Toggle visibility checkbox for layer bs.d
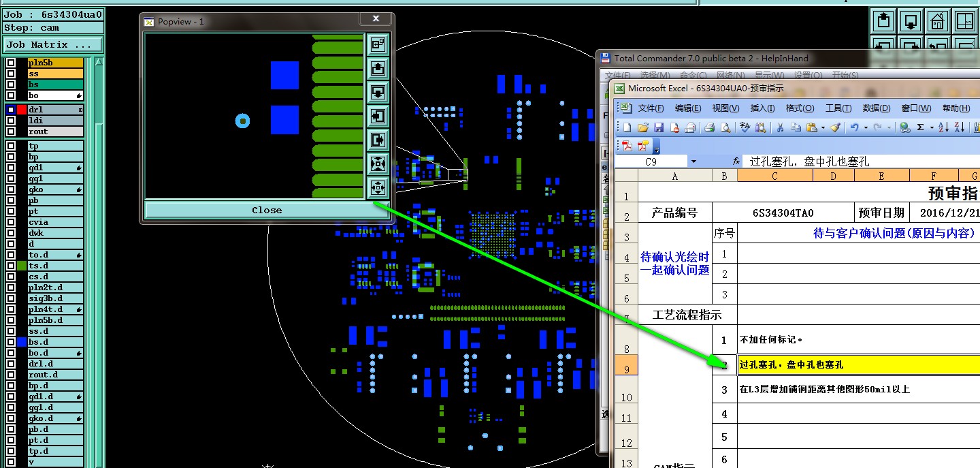Image resolution: width=980 pixels, height=468 pixels. click(x=11, y=342)
